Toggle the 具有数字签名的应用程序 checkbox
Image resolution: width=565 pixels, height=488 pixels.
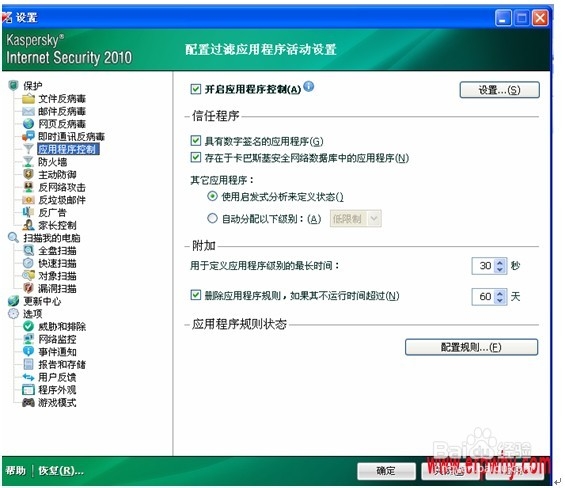click(196, 141)
